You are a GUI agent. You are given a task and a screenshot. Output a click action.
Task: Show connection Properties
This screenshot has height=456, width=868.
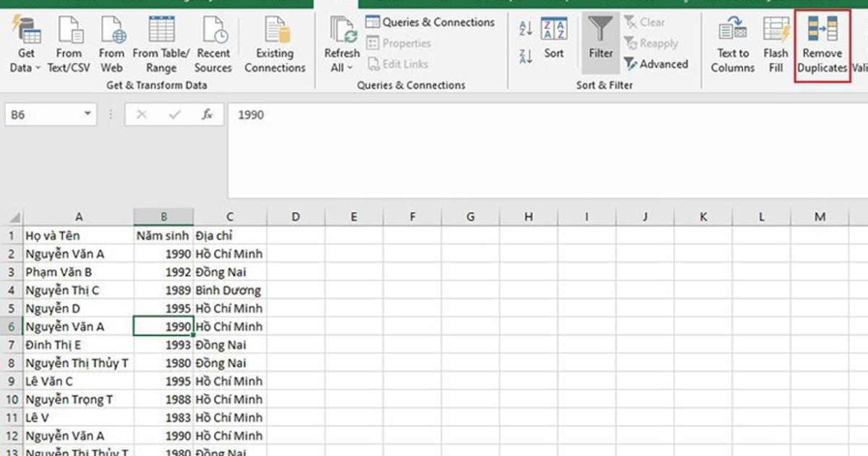[405, 43]
